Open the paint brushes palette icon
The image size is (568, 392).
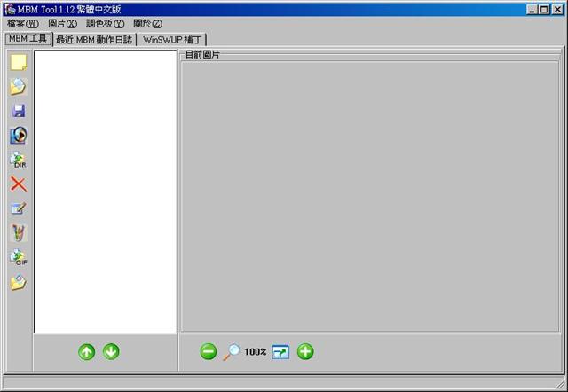tap(19, 232)
